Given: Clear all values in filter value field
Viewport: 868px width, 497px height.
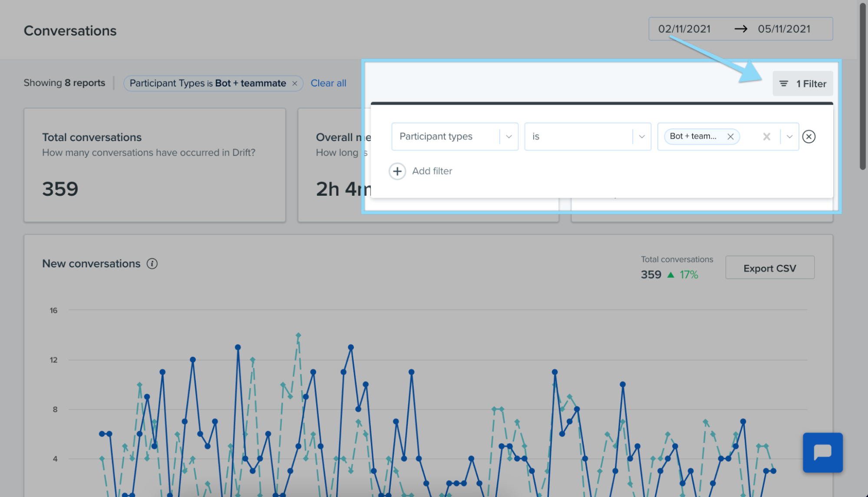Looking at the screenshot, I should coord(766,136).
